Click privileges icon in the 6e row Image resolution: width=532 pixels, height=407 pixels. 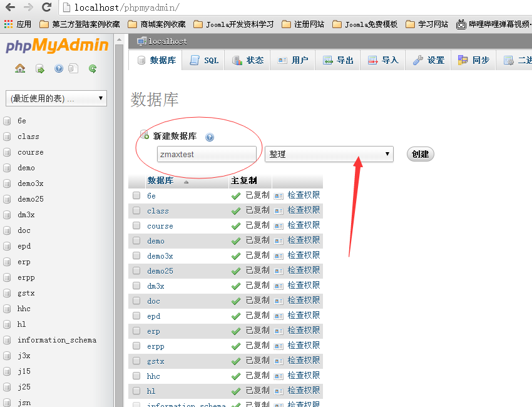(279, 196)
